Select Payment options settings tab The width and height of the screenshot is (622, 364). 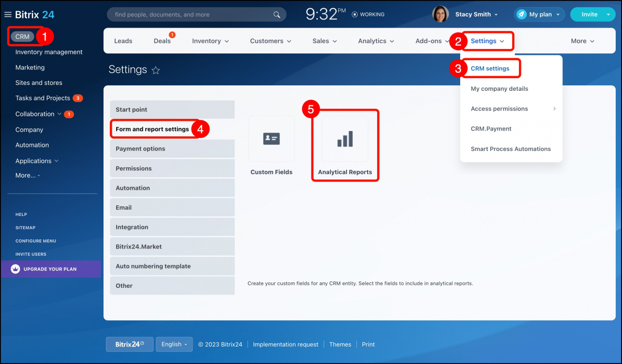point(172,149)
